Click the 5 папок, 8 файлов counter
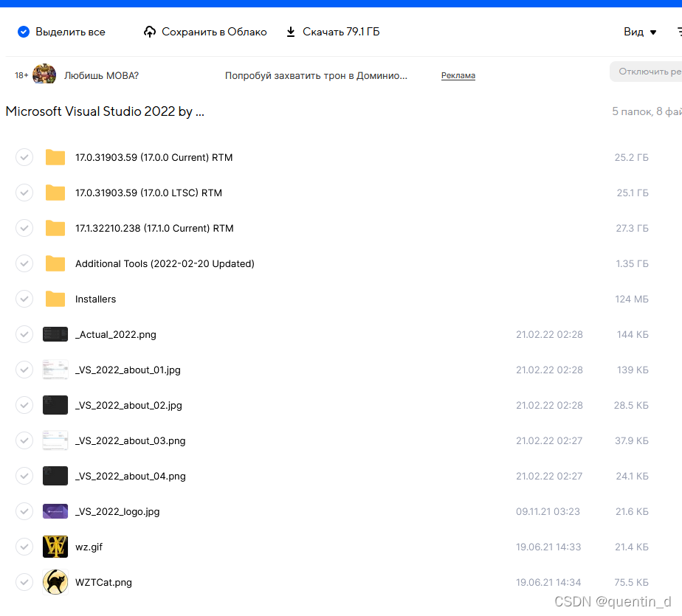This screenshot has height=616, width=682. pyautogui.click(x=647, y=111)
